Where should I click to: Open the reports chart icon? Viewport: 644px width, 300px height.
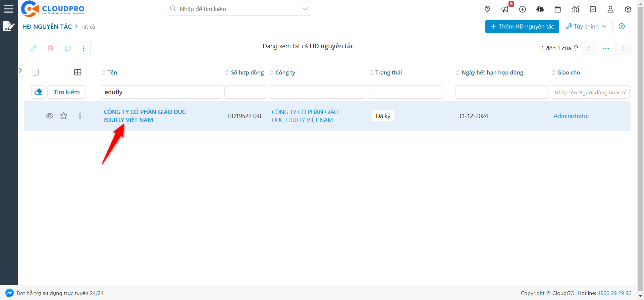pos(575,9)
